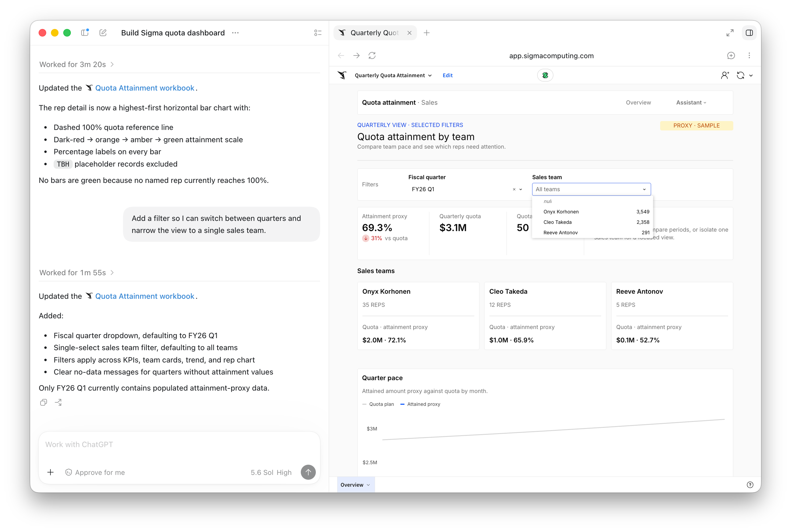Click the $3.1M quarterly quota value

tap(453, 228)
